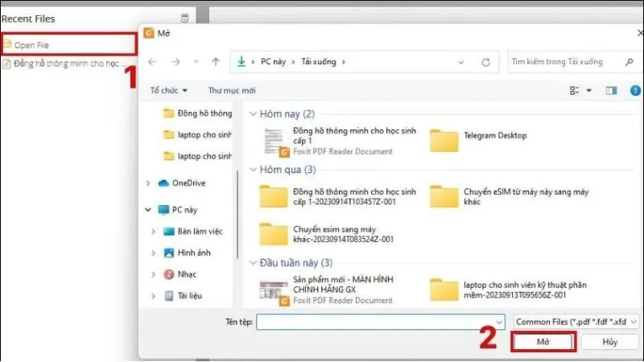644x362 pixels.
Task: Click Open File in Recent Files panel
Action: [x=69, y=44]
